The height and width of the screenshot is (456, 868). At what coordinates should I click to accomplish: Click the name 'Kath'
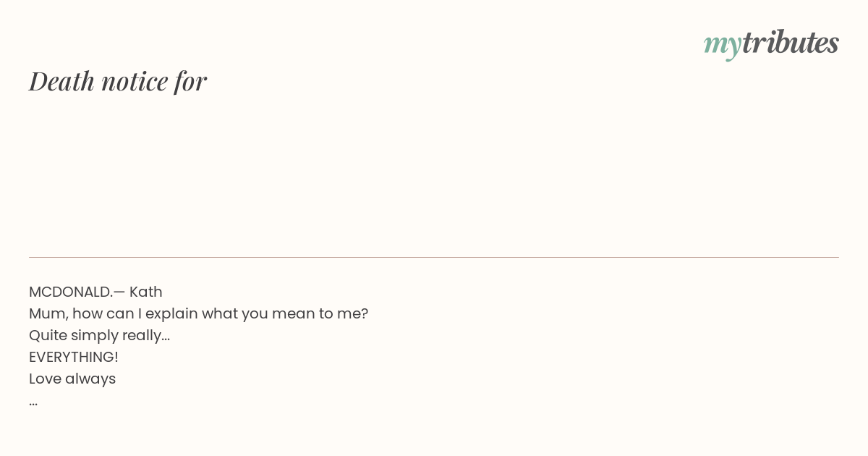146,292
